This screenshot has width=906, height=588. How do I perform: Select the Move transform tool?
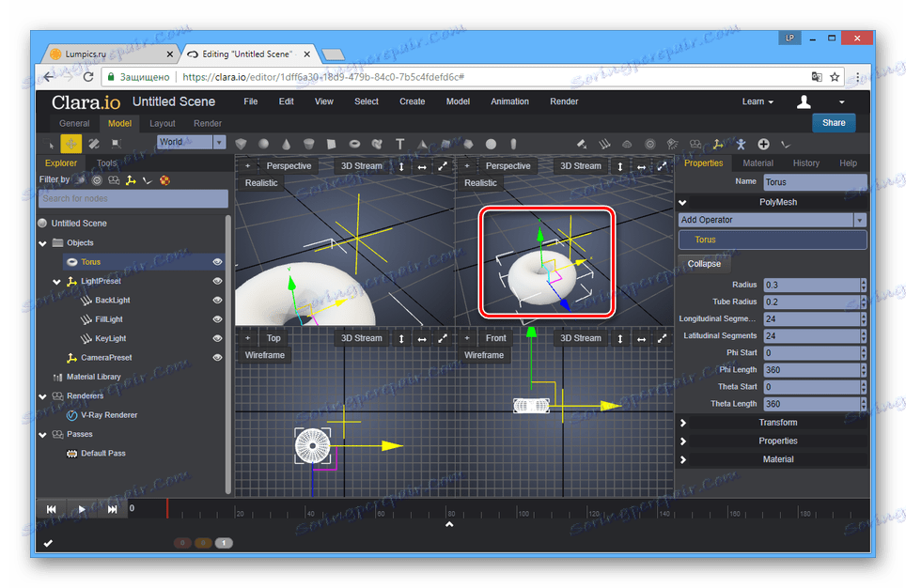71,143
